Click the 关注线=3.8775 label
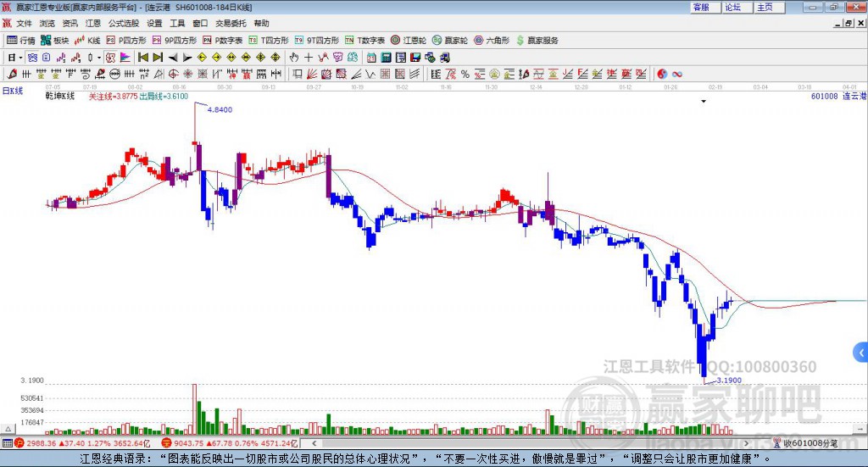The width and height of the screenshot is (868, 467). pyautogui.click(x=113, y=97)
